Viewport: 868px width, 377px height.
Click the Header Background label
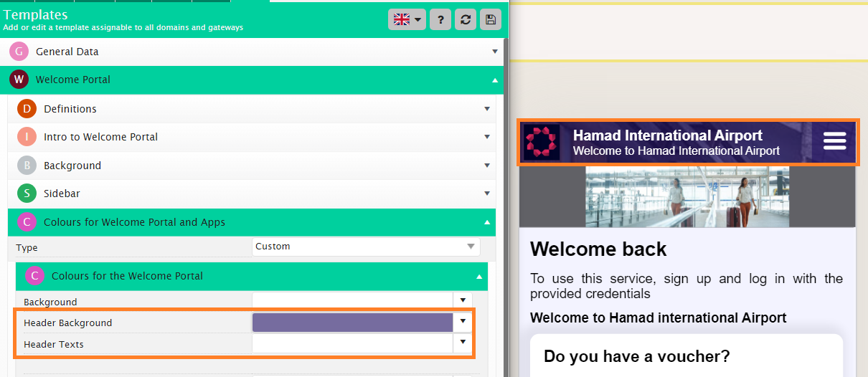pos(68,323)
